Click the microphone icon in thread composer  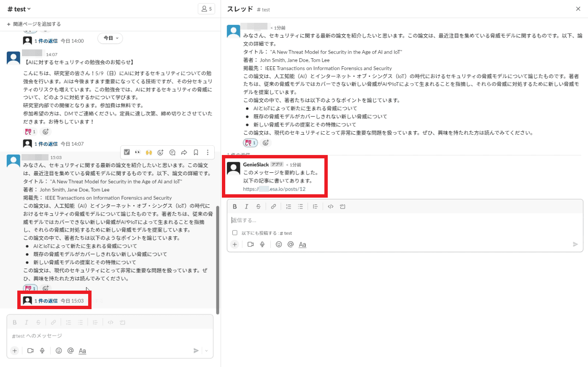pos(262,244)
